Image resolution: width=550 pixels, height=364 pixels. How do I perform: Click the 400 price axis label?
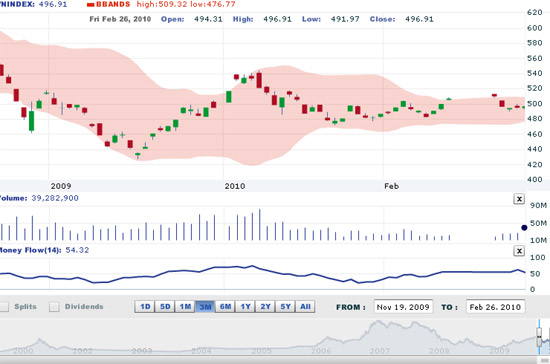[x=535, y=179]
